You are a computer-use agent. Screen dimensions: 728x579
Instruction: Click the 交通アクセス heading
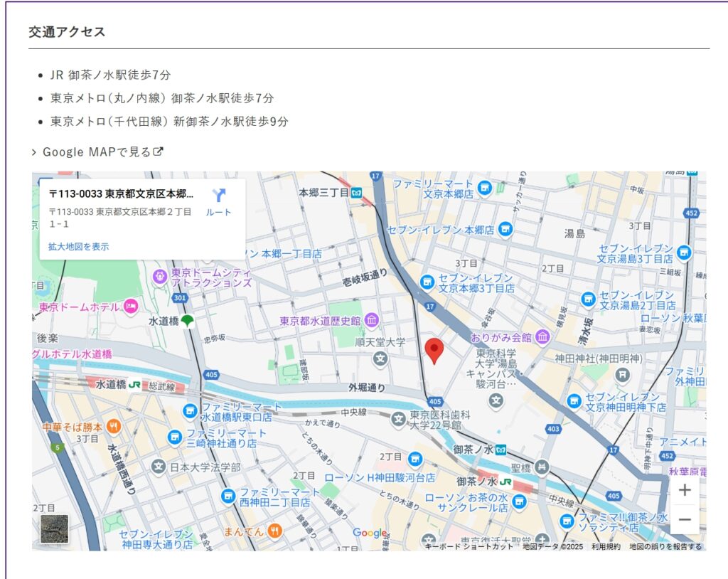(x=67, y=31)
